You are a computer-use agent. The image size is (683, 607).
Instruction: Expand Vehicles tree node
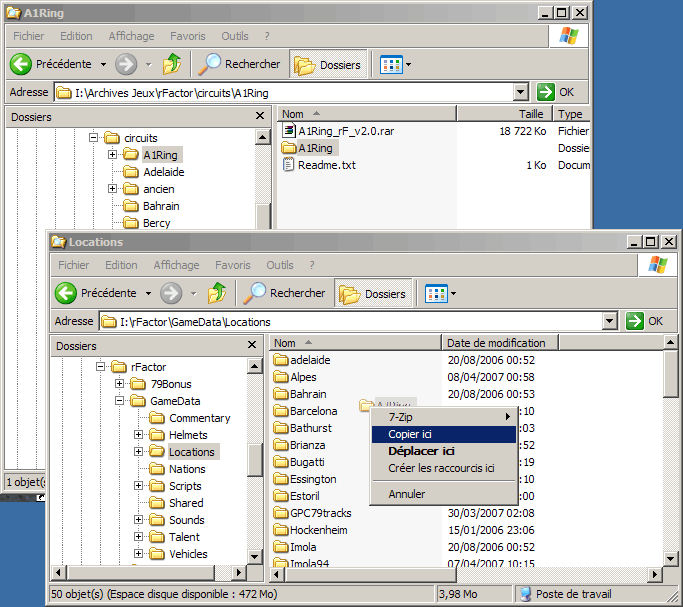pos(139,553)
